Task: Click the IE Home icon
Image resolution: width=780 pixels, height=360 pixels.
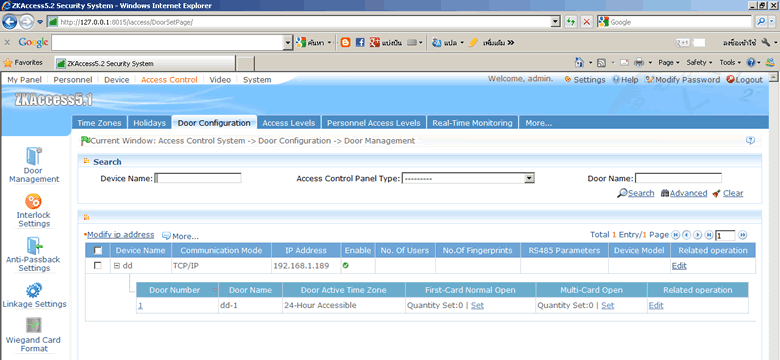Action: tap(579, 63)
